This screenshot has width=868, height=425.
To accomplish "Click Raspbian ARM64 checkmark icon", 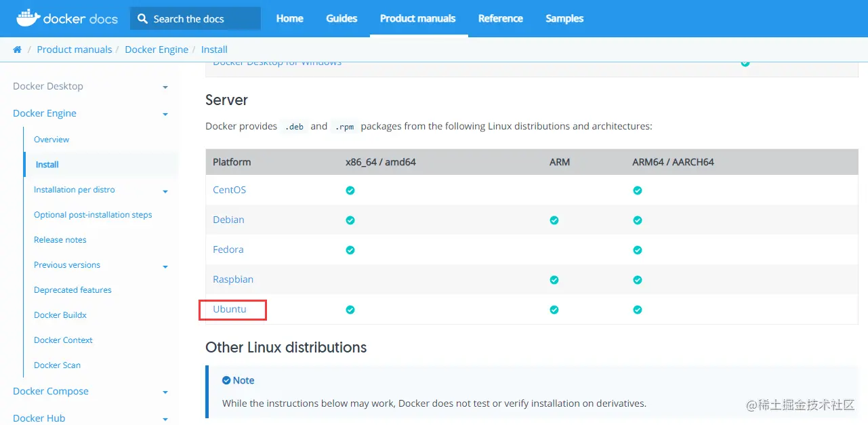I will (638, 280).
